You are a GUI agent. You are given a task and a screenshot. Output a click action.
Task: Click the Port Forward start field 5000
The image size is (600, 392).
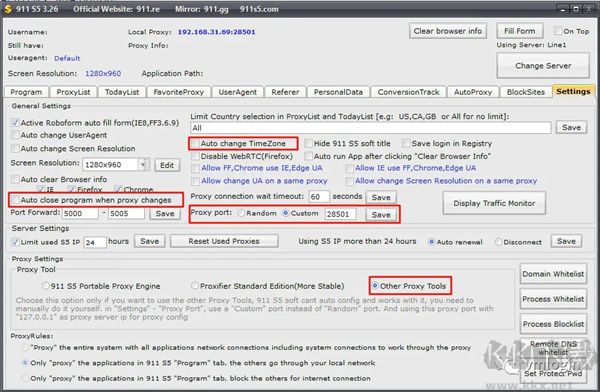[x=80, y=213]
